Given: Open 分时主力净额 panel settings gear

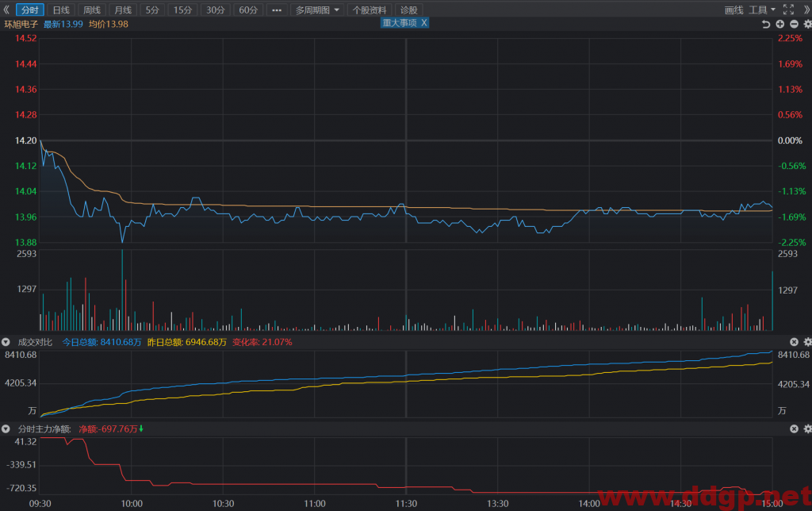Looking at the screenshot, I should coord(807,429).
